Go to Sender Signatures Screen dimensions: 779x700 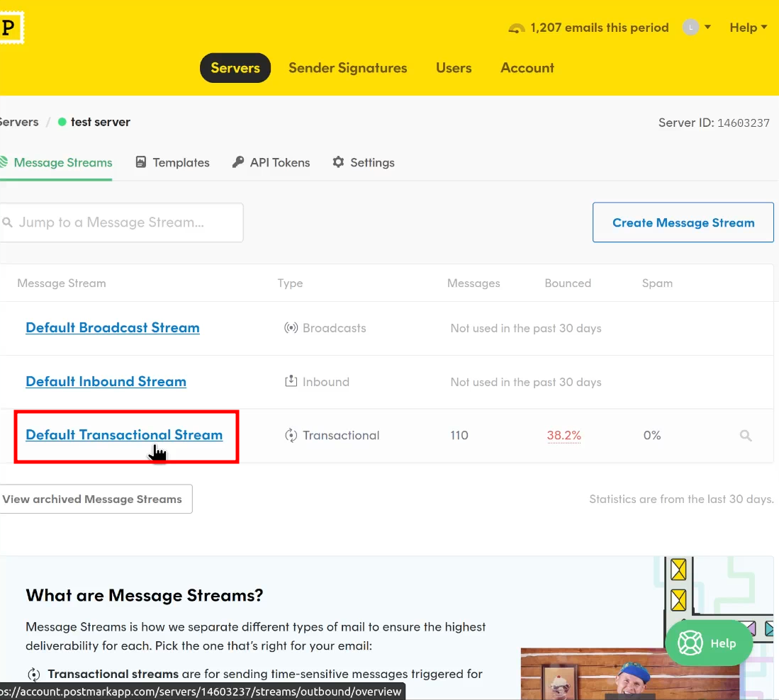348,68
